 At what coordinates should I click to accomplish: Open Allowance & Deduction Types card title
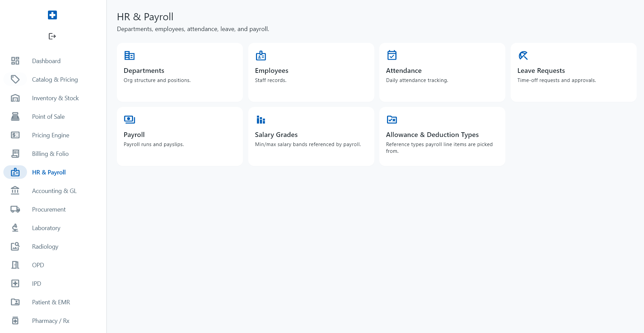point(432,135)
